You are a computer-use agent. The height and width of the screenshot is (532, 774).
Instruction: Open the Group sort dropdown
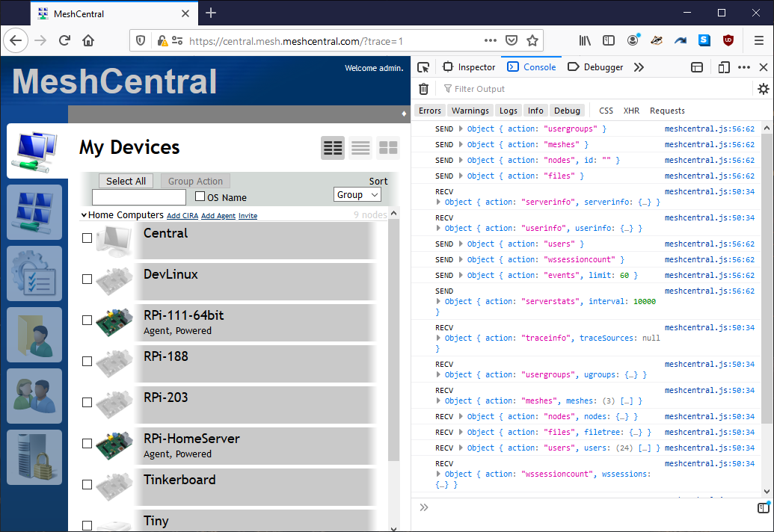pos(357,194)
